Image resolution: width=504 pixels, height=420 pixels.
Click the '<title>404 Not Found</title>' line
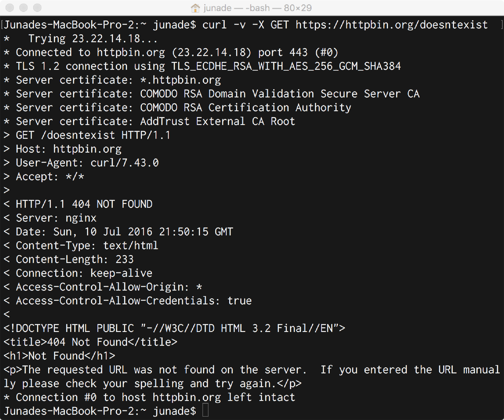[90, 342]
